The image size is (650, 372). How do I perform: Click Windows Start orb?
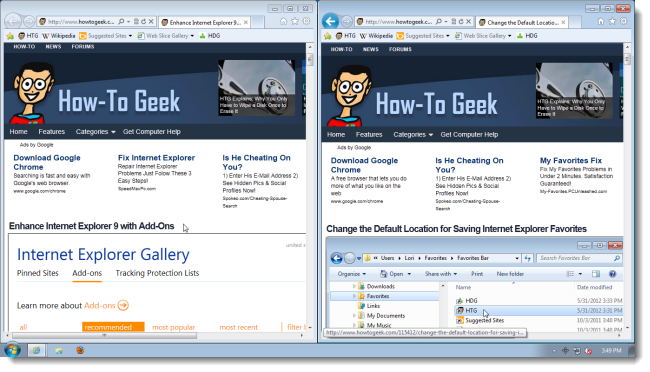pos(12,350)
